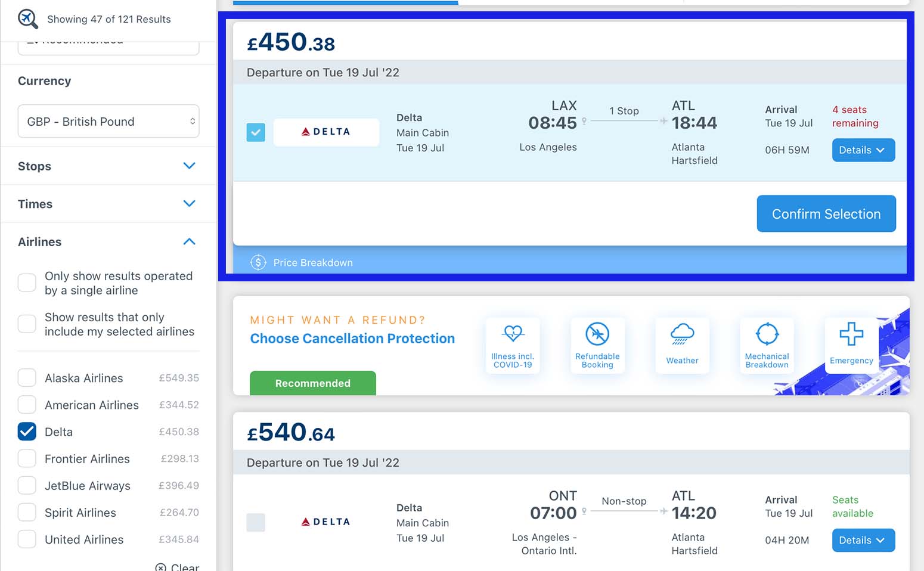Select the ONT 07:00 flight checkbox

pyautogui.click(x=256, y=523)
